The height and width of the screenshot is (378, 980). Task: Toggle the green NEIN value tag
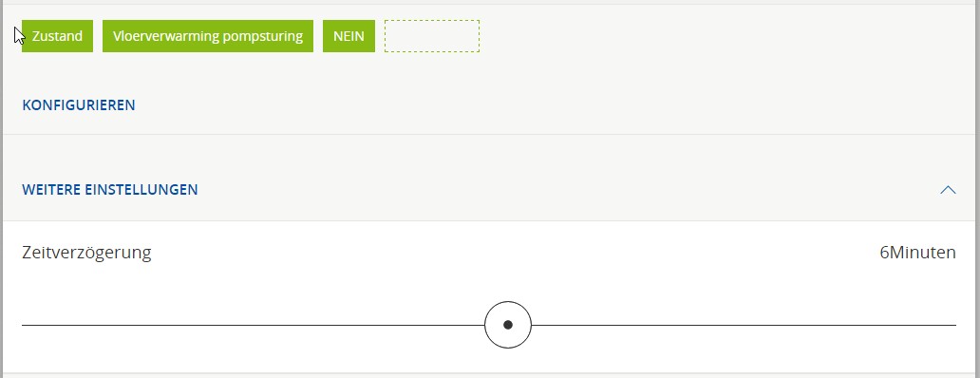point(349,36)
